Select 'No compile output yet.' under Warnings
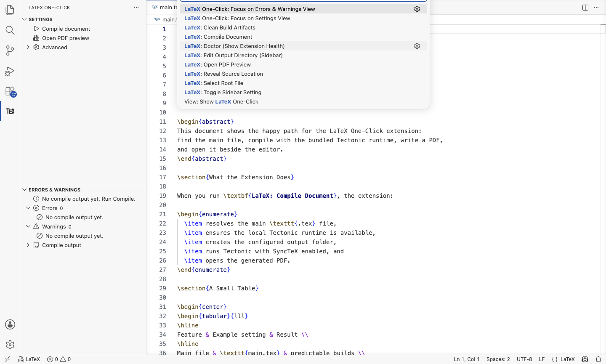 tap(74, 236)
